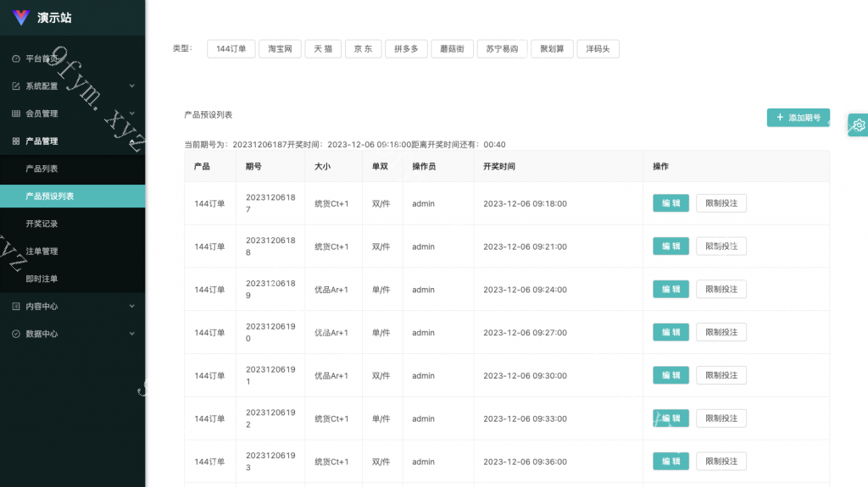Click the 会员管理 table icon

tap(16, 113)
